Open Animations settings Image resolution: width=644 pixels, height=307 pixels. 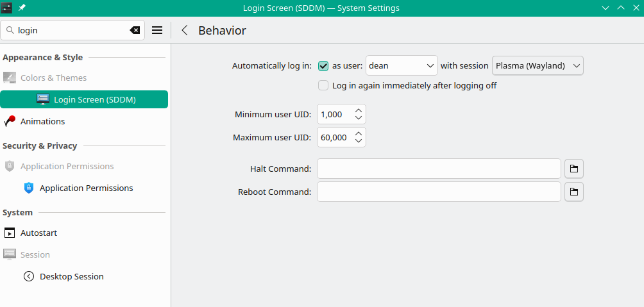coord(42,121)
